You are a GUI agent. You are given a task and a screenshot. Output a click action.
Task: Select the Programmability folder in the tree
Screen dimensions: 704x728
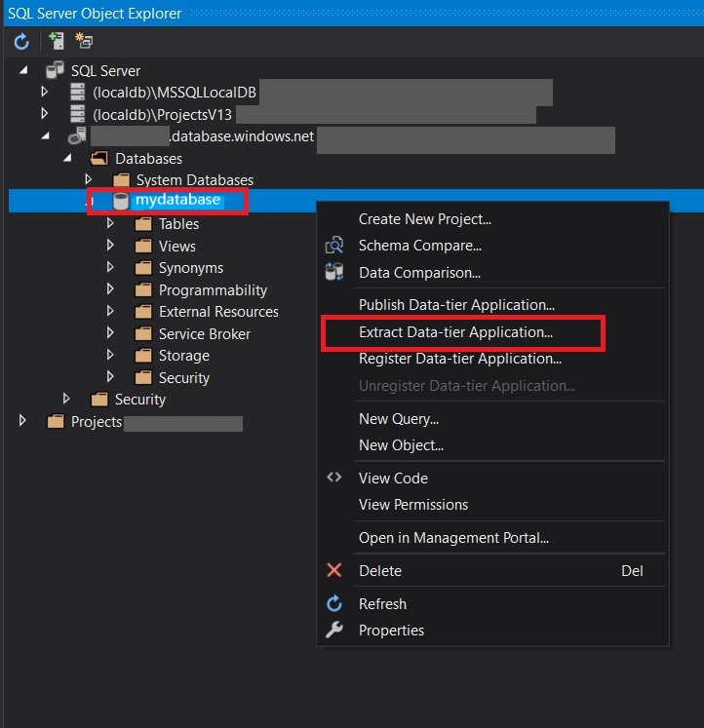point(213,290)
